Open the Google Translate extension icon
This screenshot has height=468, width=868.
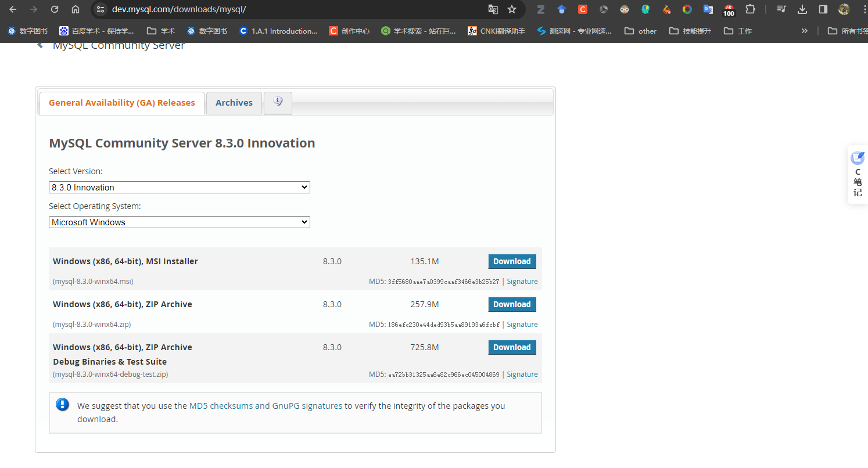click(708, 9)
